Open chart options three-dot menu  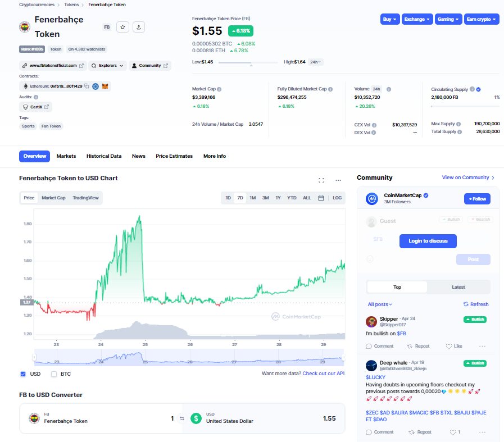point(338,180)
